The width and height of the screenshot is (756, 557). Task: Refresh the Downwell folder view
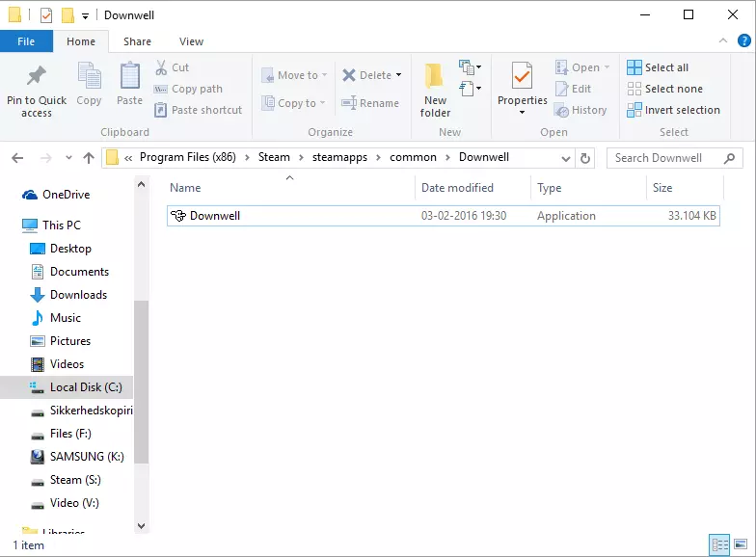point(584,158)
